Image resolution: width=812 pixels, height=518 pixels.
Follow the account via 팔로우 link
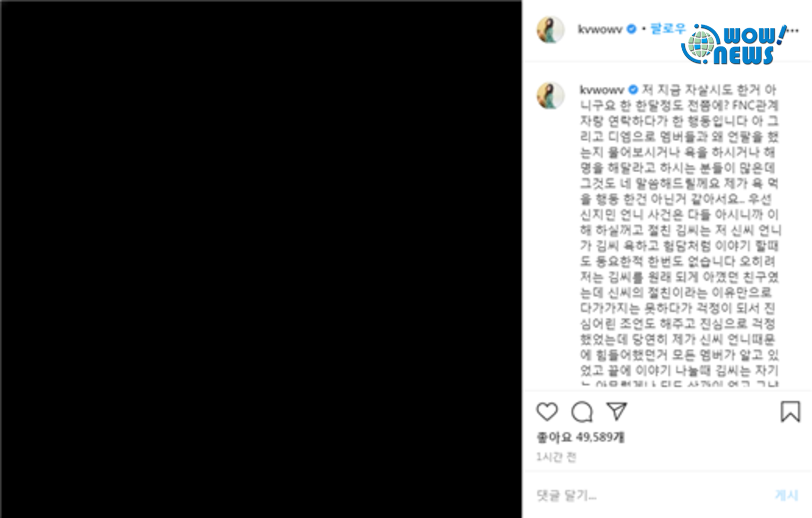[x=668, y=29]
